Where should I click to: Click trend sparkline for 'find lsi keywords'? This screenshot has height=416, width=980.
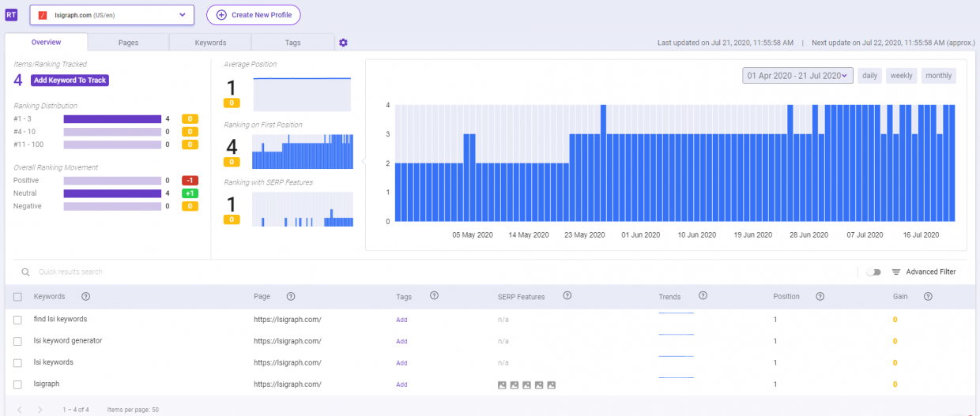(x=676, y=314)
